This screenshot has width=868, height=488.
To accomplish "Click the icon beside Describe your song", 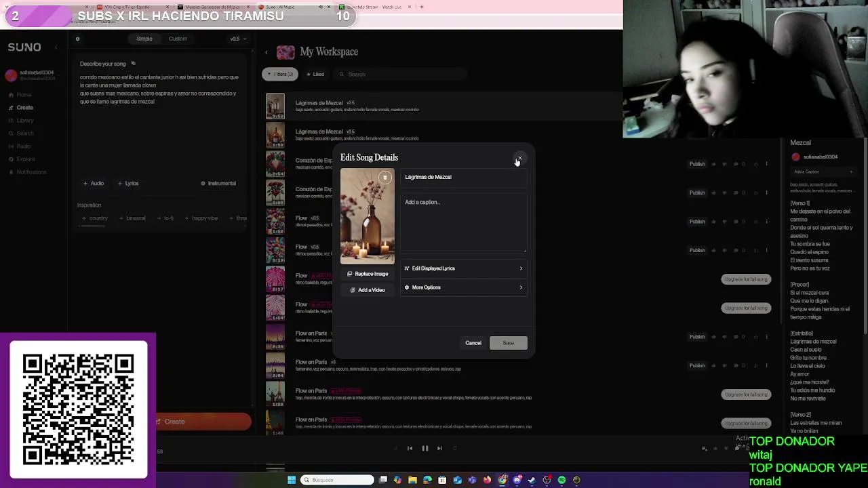I will pos(133,64).
